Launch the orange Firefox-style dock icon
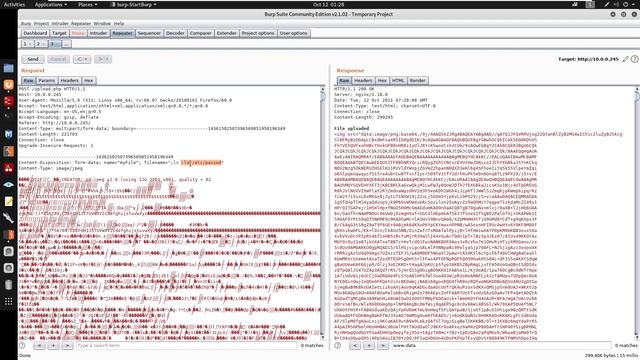Viewport: 640px width, 360px height. point(9,85)
